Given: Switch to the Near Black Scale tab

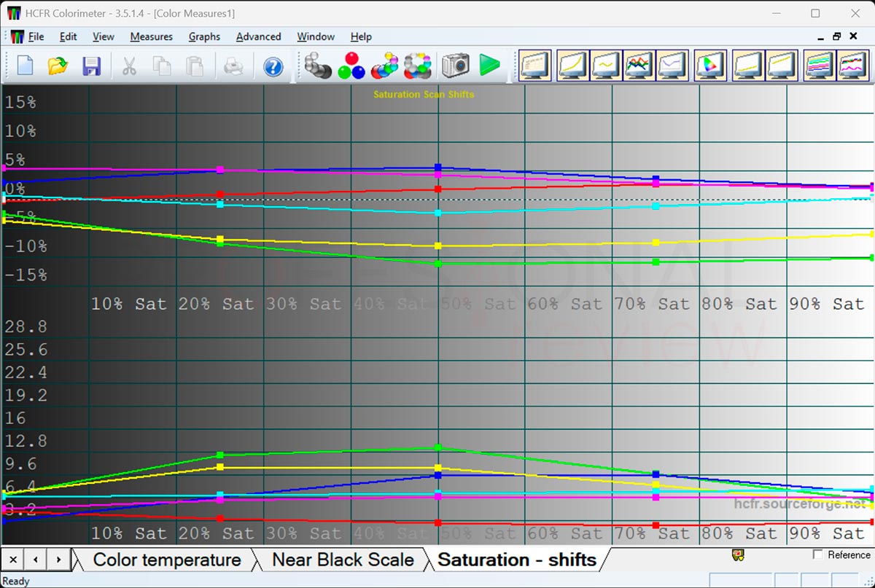Looking at the screenshot, I should (x=343, y=560).
